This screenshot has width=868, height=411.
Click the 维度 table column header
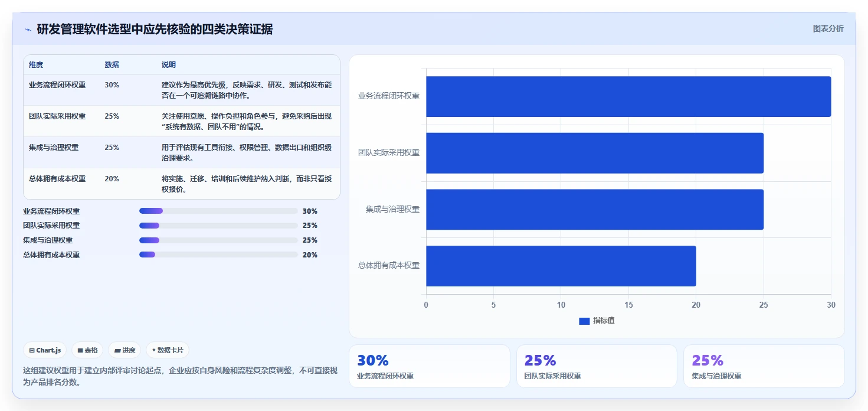click(36, 65)
